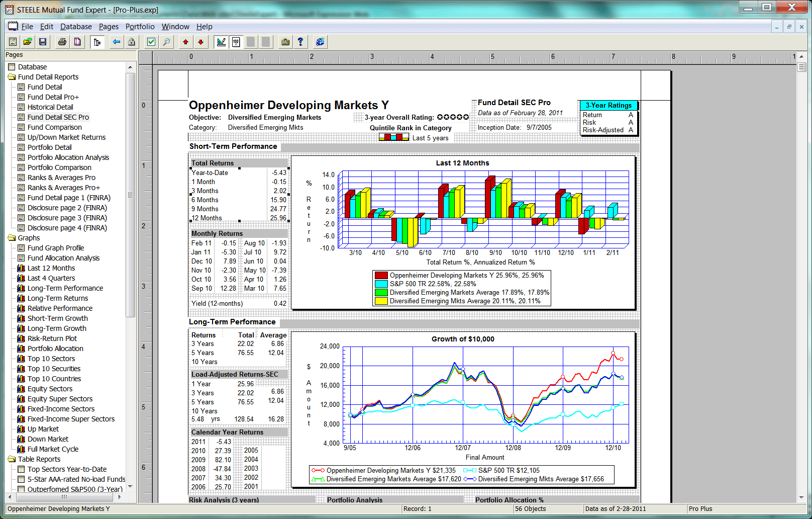Image resolution: width=812 pixels, height=519 pixels.
Task: Click the Pages tree horizontal scroll-right arrow
Action: 120,497
